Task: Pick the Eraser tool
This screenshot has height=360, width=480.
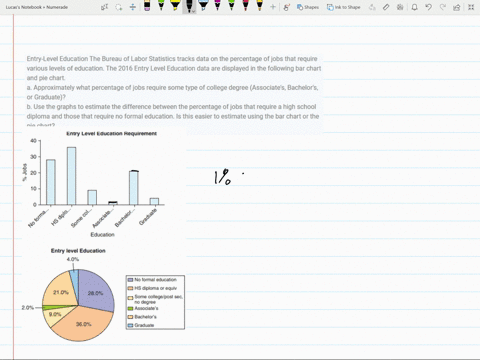Action: click(x=147, y=6)
